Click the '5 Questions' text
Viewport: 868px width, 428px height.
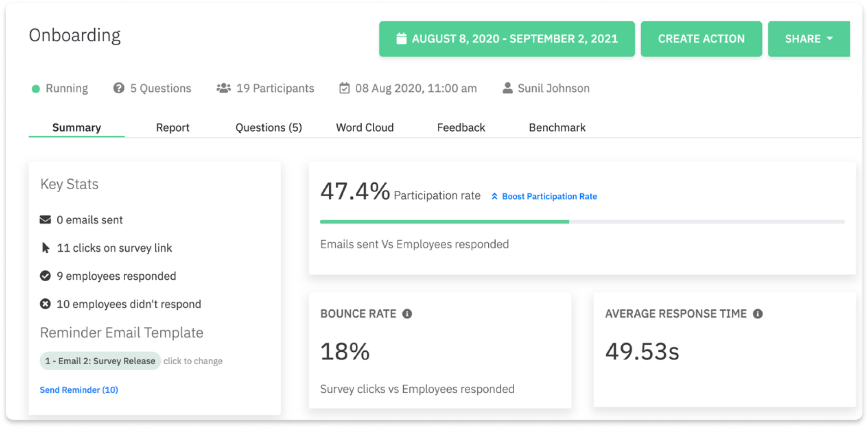point(161,88)
